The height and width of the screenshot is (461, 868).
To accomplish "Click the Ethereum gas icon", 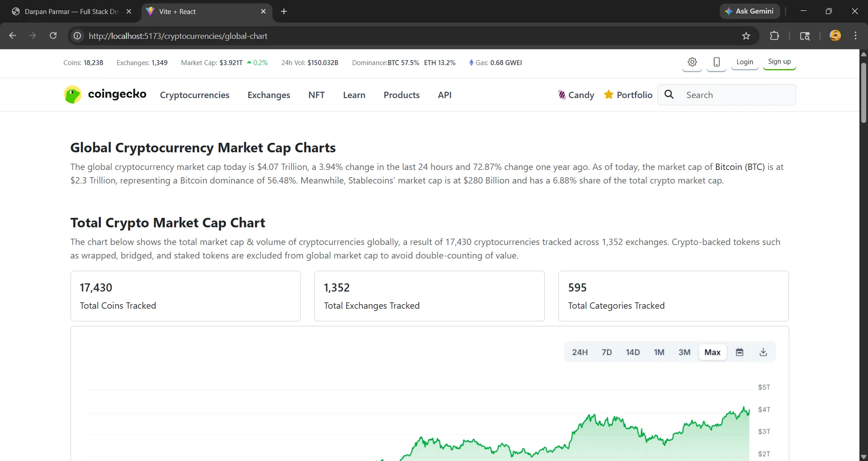I will pos(471,63).
